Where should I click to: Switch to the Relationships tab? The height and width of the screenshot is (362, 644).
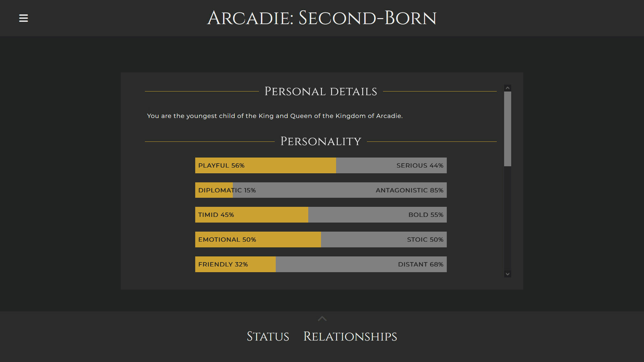click(x=350, y=337)
